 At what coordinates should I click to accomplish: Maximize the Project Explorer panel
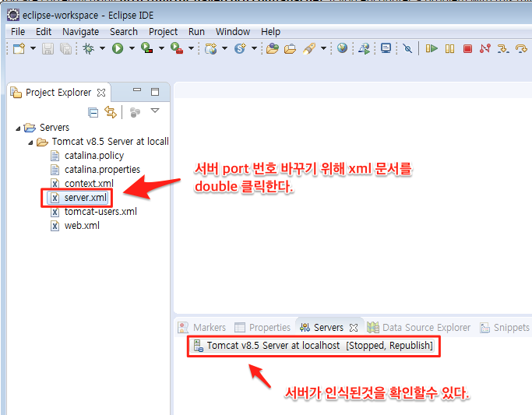(155, 92)
